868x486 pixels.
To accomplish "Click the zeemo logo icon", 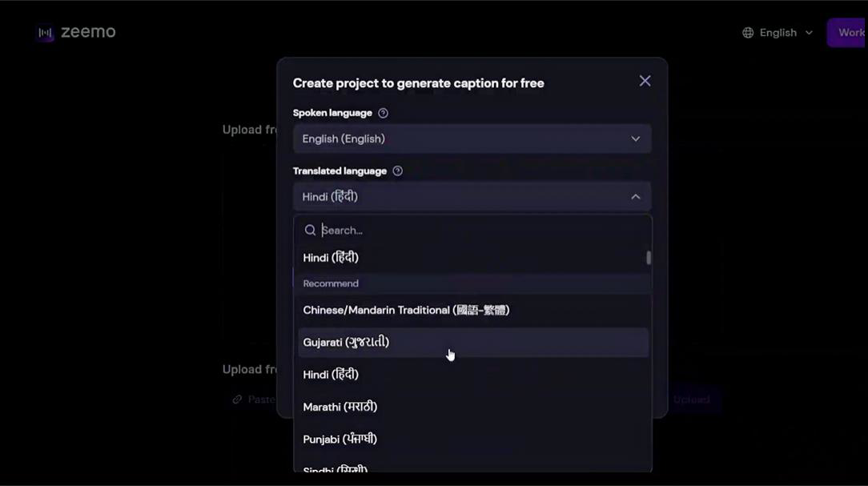I will tap(45, 33).
